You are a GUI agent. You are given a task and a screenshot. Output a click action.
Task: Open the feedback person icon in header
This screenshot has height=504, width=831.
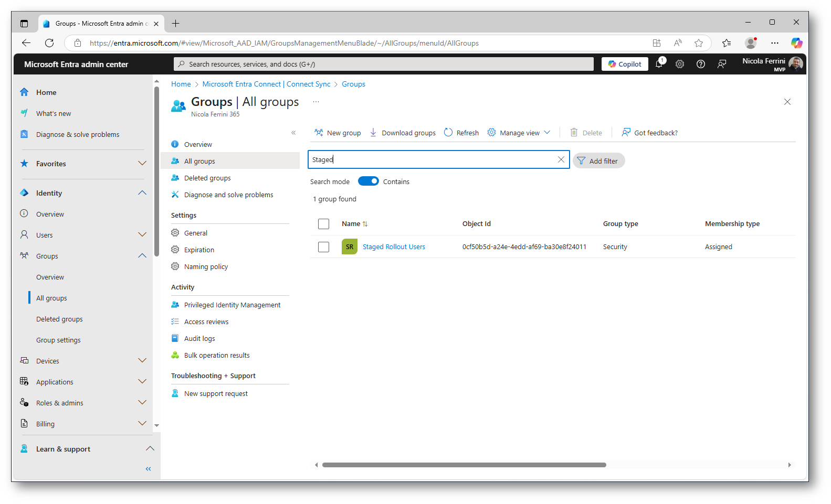click(x=722, y=64)
